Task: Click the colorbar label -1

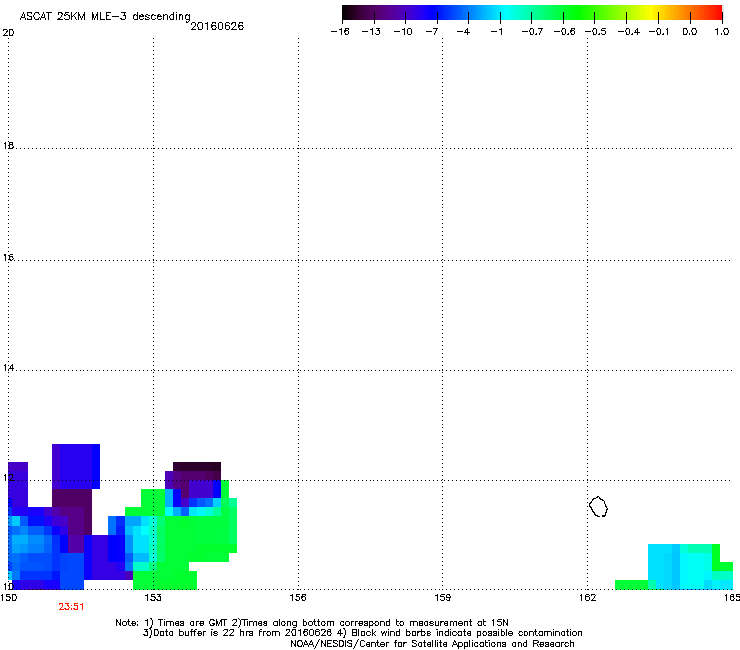Action: click(496, 32)
